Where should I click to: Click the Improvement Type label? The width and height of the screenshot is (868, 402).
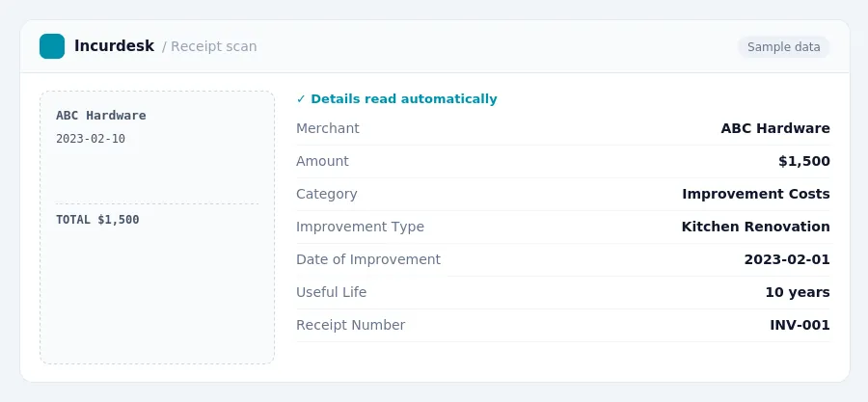click(x=360, y=227)
